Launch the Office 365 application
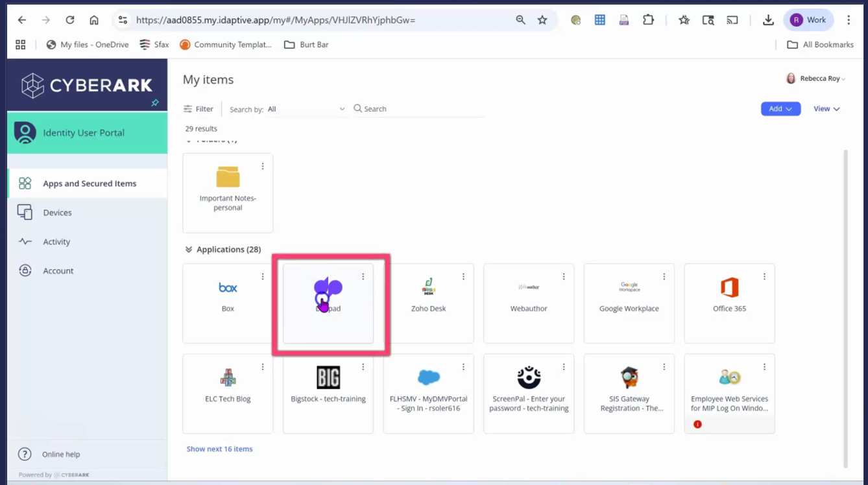This screenshot has height=485, width=868. pyautogui.click(x=730, y=303)
